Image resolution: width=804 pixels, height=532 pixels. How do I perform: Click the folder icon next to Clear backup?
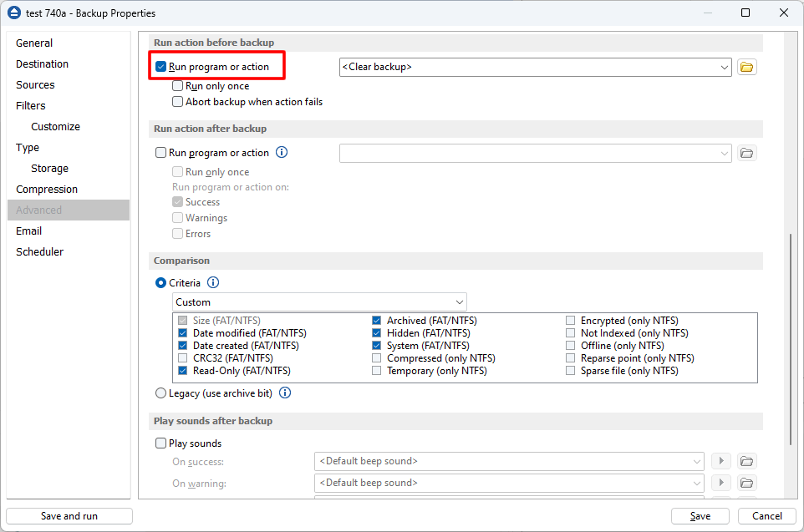(747, 67)
